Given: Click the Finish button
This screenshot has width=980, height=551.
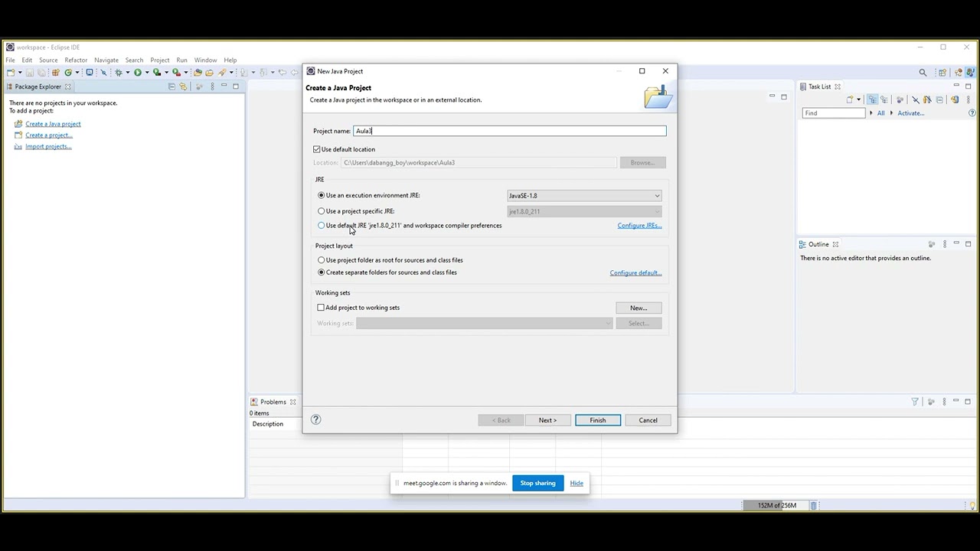Looking at the screenshot, I should (598, 420).
